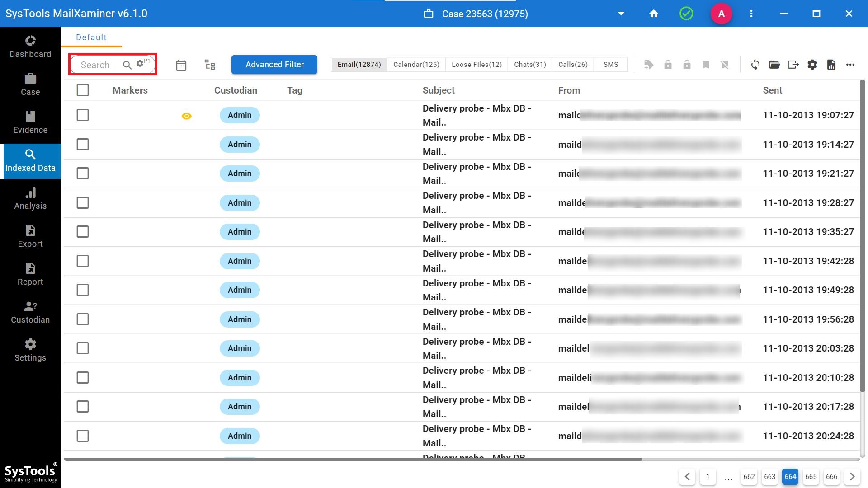The width and height of the screenshot is (868, 488).
Task: Switch to the Loose Files(12) tab
Action: pyautogui.click(x=476, y=65)
